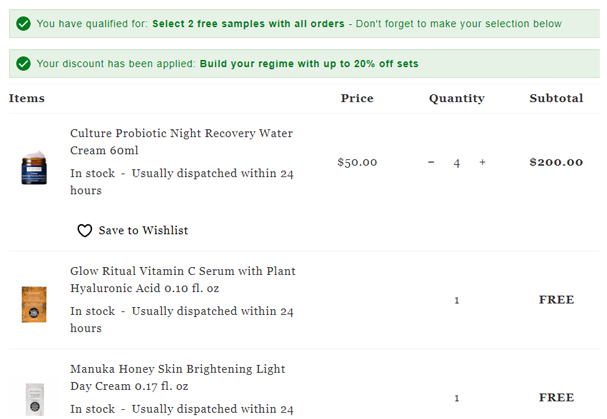Open the Vitamin C Serum sample thumbnail

tap(34, 304)
